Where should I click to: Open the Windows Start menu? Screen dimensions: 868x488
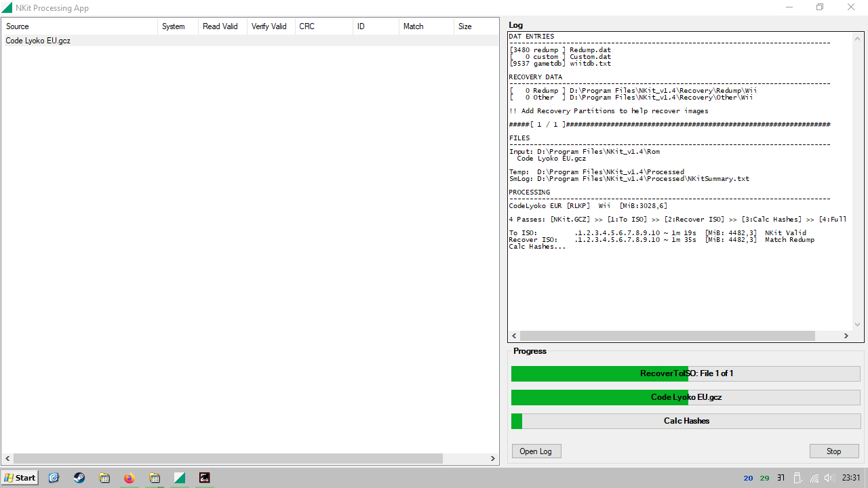(x=20, y=478)
